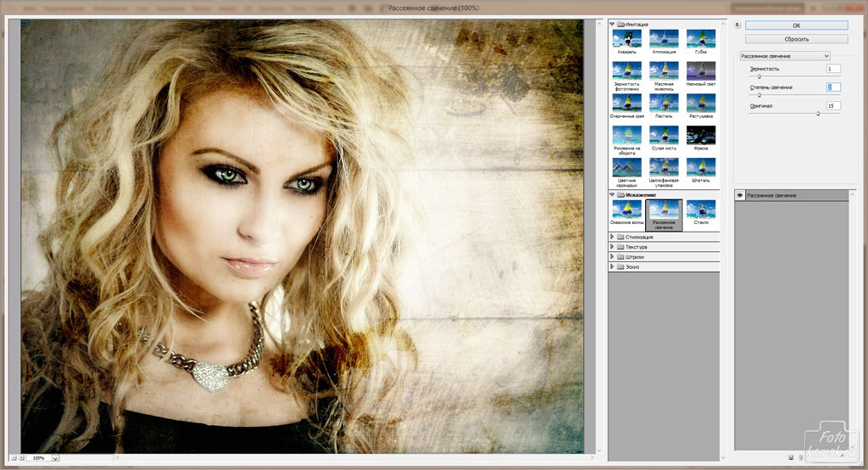Screen dimensions: 868x470
Task: Select the Океанские волны filter
Action: click(x=626, y=210)
